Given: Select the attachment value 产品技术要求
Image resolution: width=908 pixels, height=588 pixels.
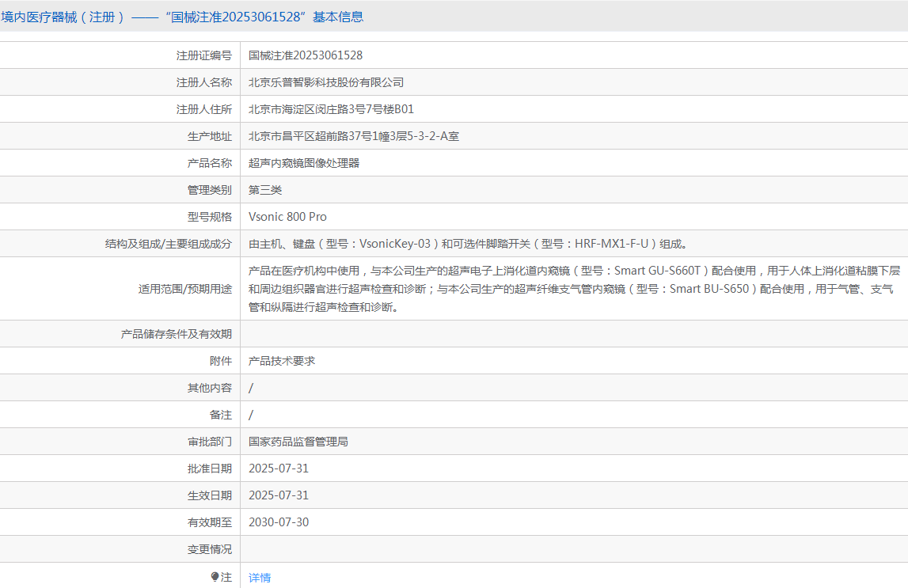Looking at the screenshot, I should point(282,361).
